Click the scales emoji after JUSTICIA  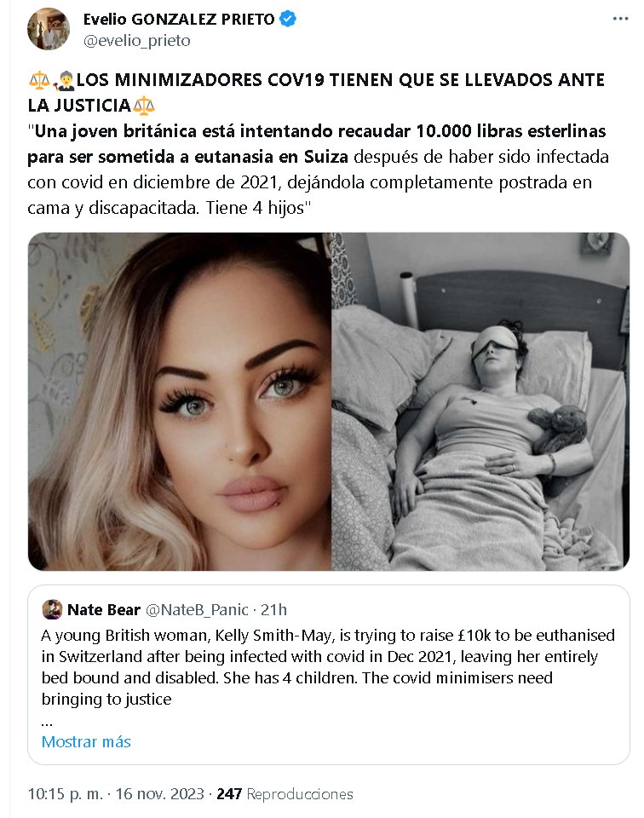pos(144,106)
